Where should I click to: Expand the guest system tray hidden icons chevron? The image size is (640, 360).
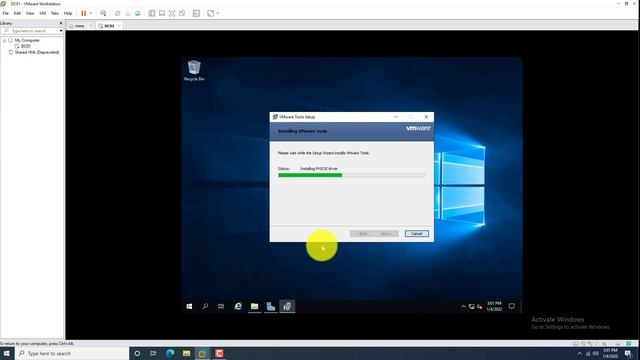point(463,307)
